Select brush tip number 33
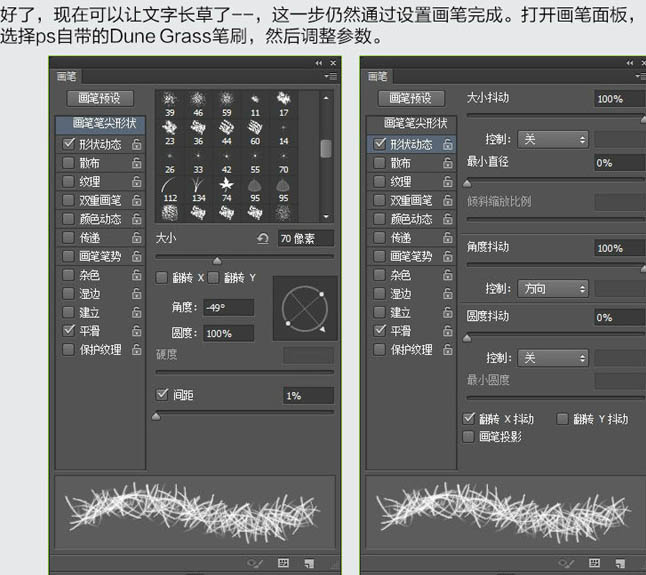 [198, 161]
